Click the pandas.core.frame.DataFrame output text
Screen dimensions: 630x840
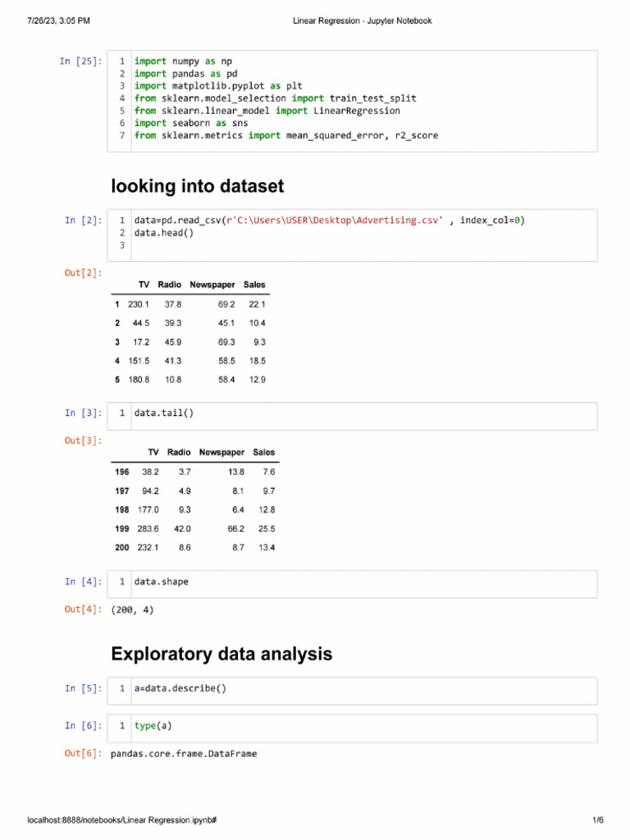point(184,754)
